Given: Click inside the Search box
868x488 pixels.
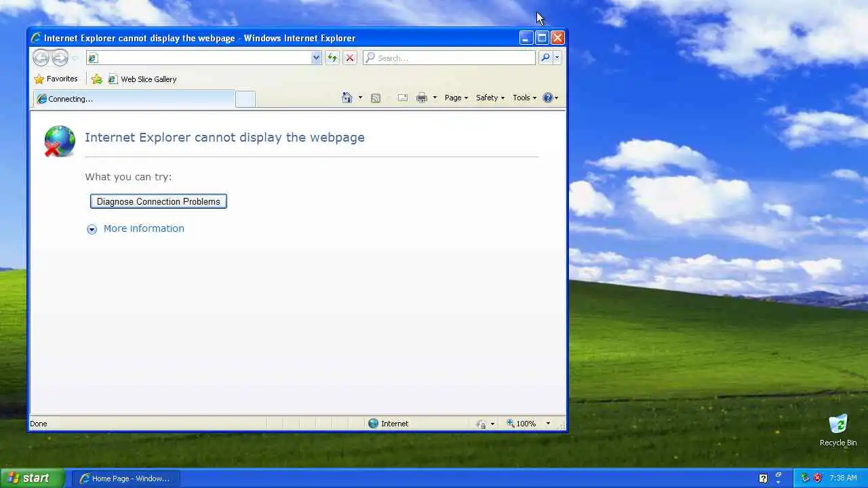Looking at the screenshot, I should 450,58.
